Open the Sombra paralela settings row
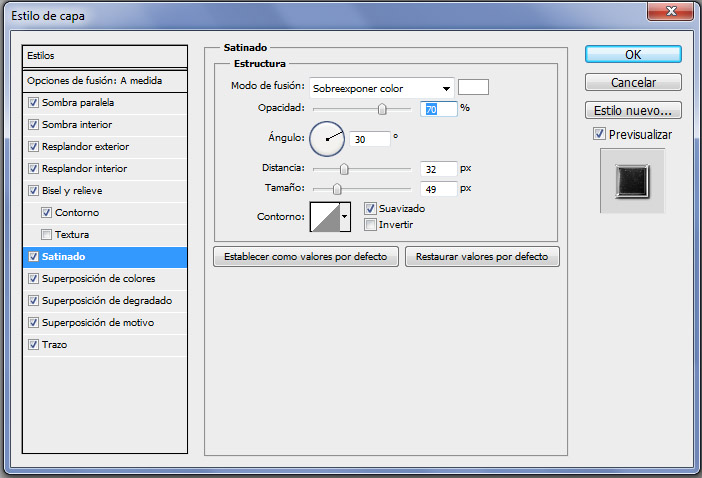The image size is (702, 478). [x=105, y=103]
